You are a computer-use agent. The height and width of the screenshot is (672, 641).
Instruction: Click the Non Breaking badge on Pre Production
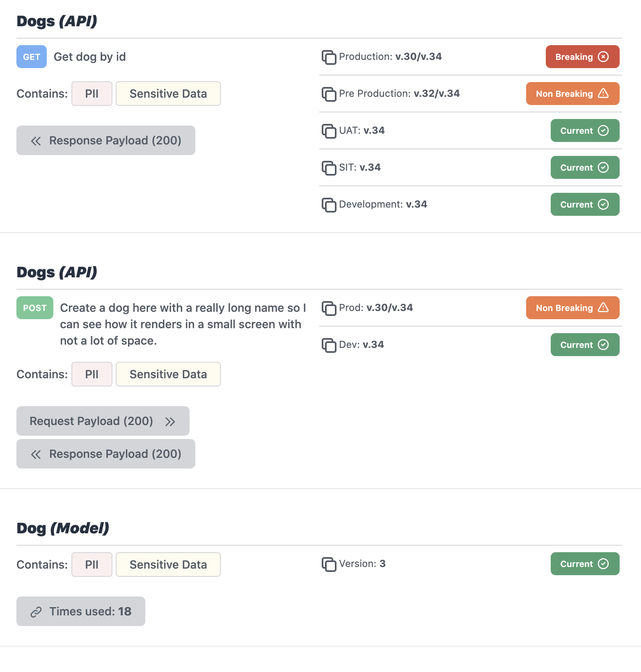click(x=572, y=94)
